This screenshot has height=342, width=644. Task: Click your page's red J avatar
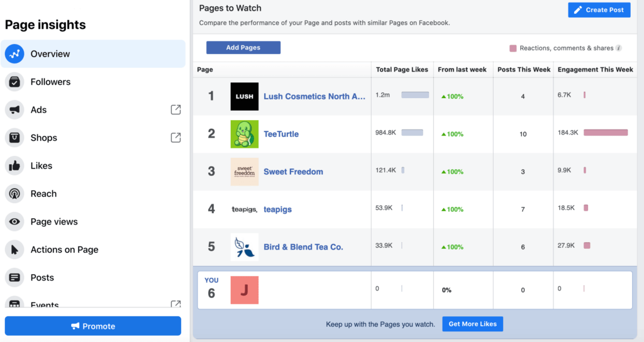(x=245, y=290)
